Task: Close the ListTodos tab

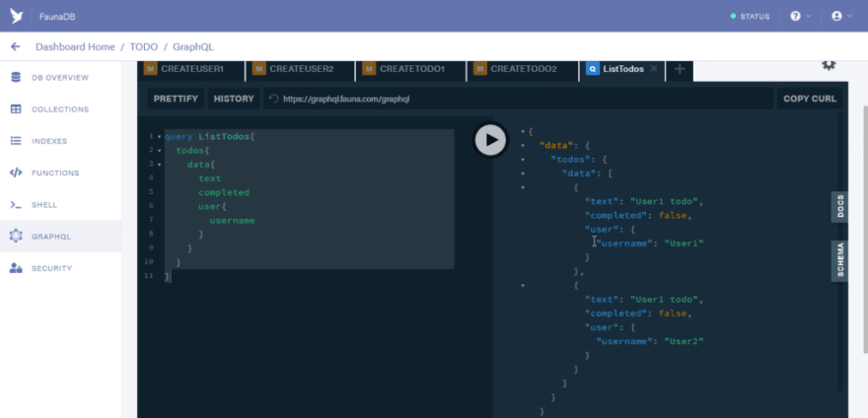Action: (x=654, y=69)
